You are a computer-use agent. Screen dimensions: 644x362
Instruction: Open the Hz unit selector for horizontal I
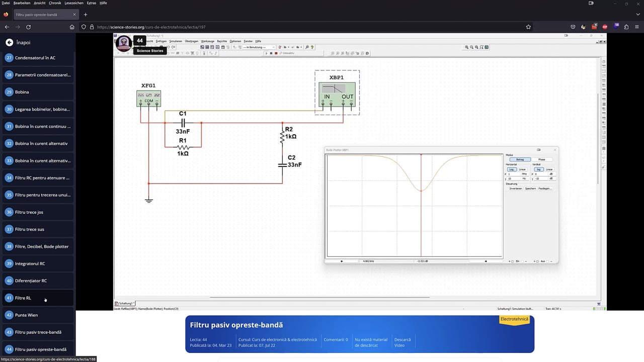(x=524, y=178)
